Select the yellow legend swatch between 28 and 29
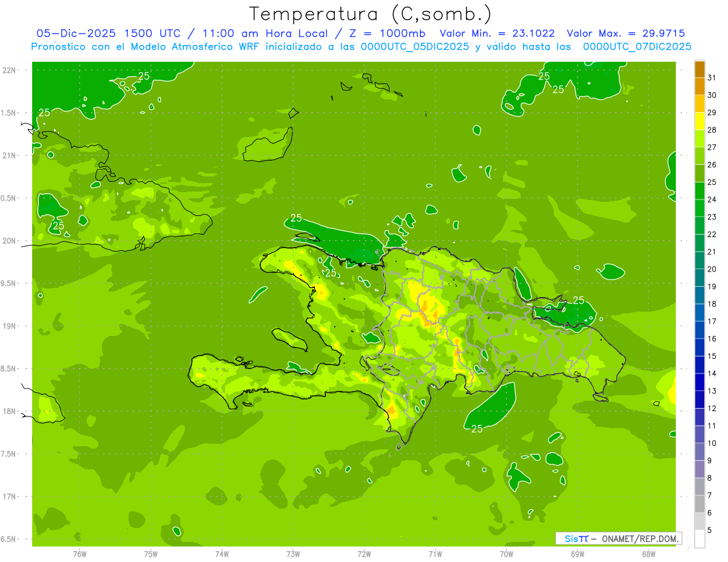The image size is (728, 562). point(699,121)
